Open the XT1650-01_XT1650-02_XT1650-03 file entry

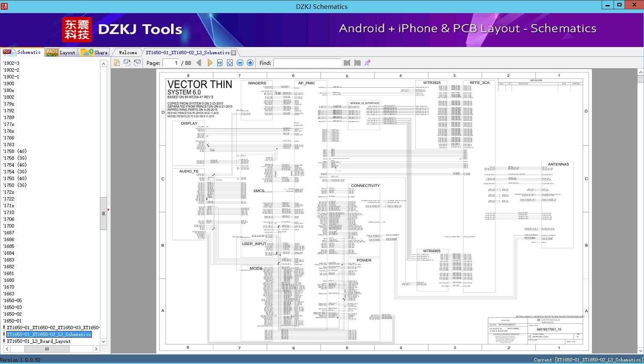coord(53,328)
